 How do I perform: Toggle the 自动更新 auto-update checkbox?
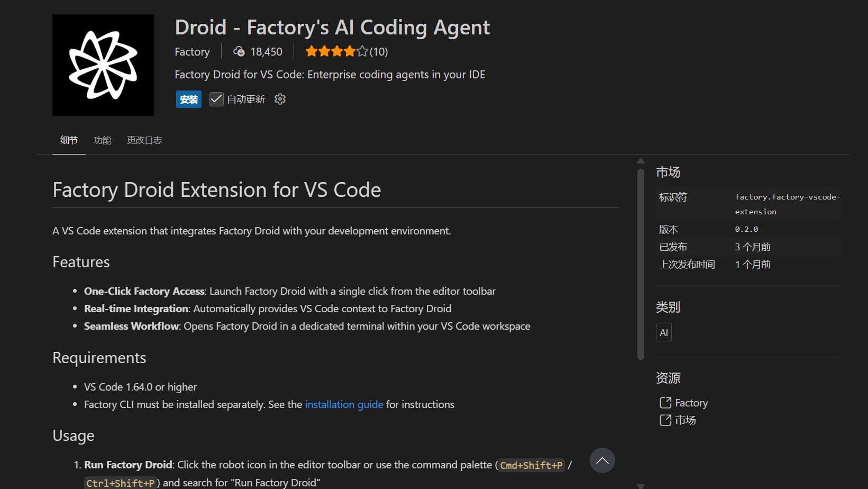(x=216, y=99)
